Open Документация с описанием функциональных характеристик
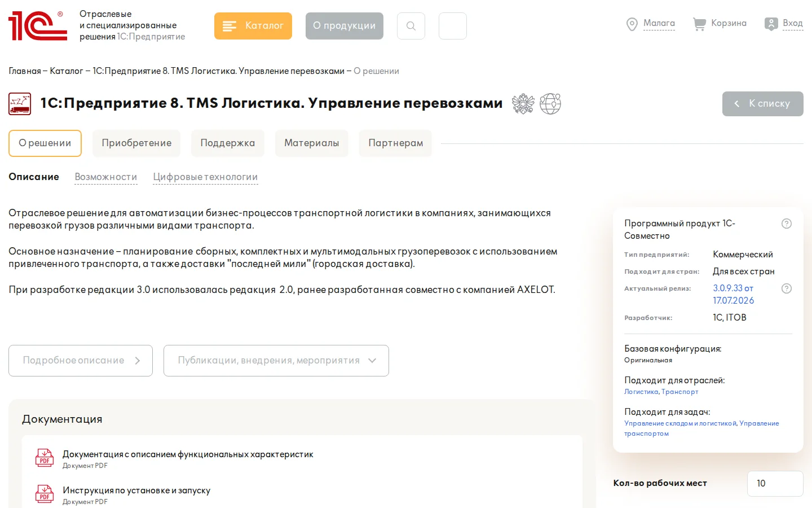Screen dimensions: 812x508 pyautogui.click(x=188, y=454)
